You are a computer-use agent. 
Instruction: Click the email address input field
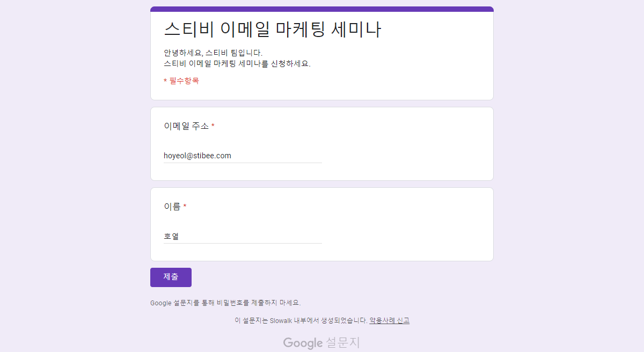[x=243, y=156]
